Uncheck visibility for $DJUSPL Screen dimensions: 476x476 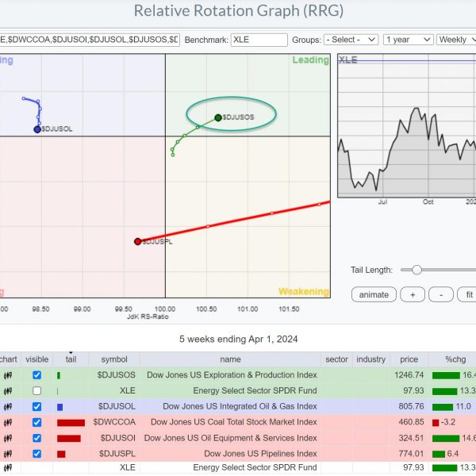click(36, 454)
